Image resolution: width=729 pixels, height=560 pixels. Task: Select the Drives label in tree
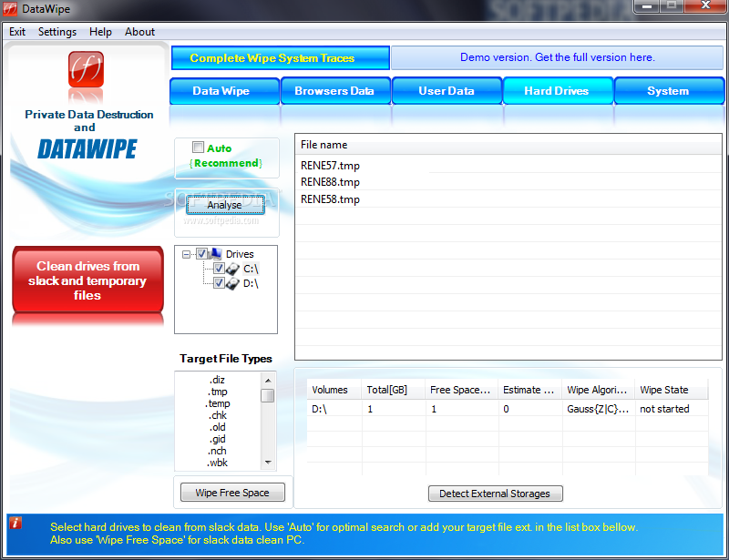click(x=240, y=254)
